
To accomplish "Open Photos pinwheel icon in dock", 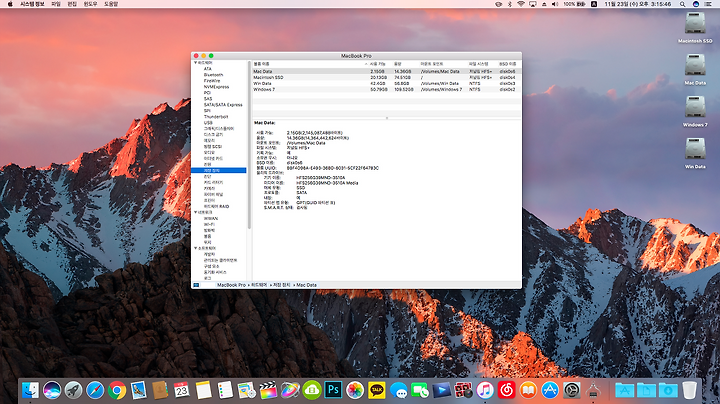I will 355,390.
